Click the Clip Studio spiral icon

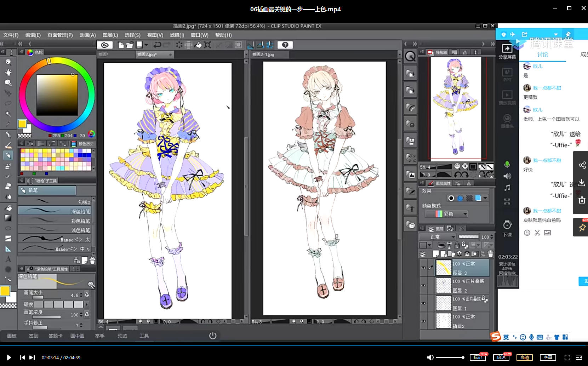pos(105,45)
